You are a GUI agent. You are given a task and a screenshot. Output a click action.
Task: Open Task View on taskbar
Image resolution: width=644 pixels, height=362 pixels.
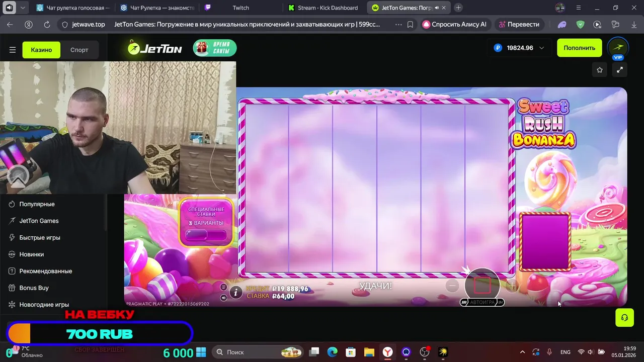click(x=314, y=352)
